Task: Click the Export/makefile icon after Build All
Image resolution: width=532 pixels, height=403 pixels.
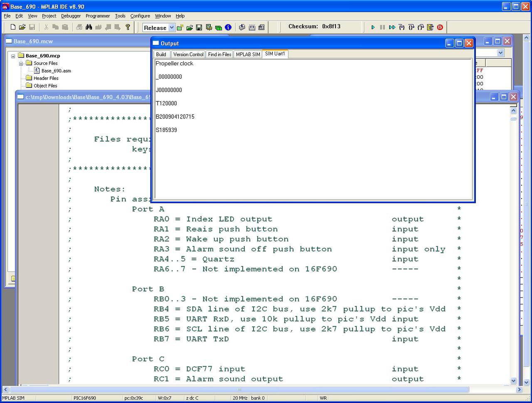Action: pos(261,27)
